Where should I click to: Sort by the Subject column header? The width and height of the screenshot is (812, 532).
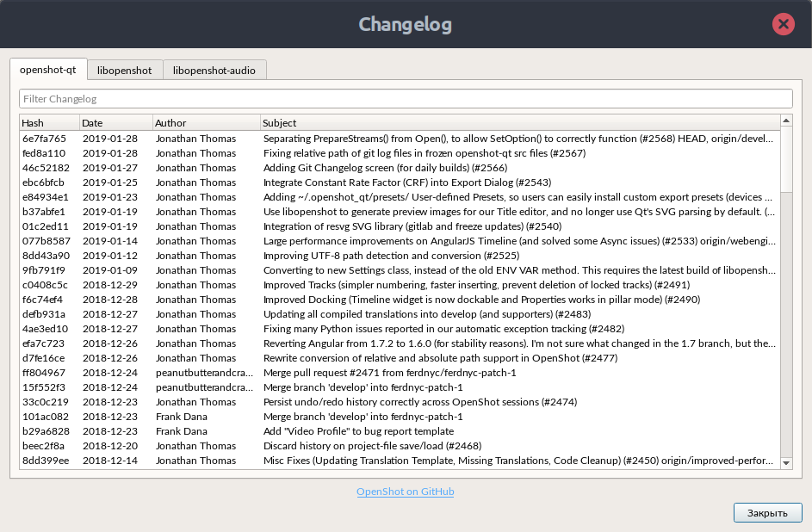pos(520,122)
